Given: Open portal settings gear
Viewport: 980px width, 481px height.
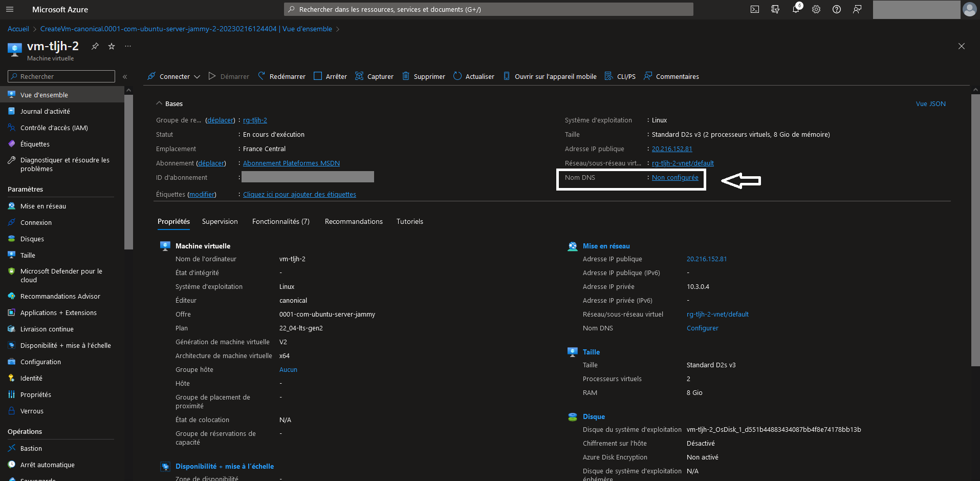Looking at the screenshot, I should 816,9.
